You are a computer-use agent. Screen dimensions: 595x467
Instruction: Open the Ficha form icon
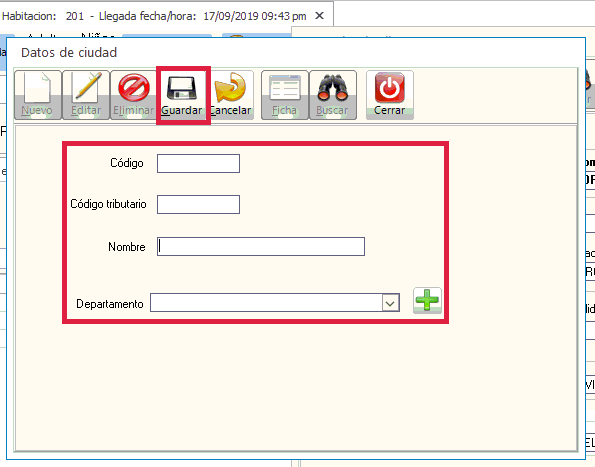tap(285, 88)
